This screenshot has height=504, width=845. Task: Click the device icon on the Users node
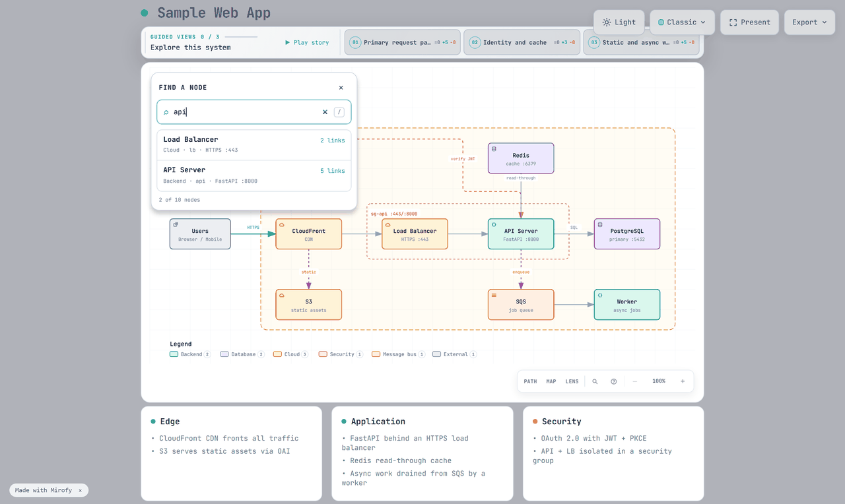point(176,225)
